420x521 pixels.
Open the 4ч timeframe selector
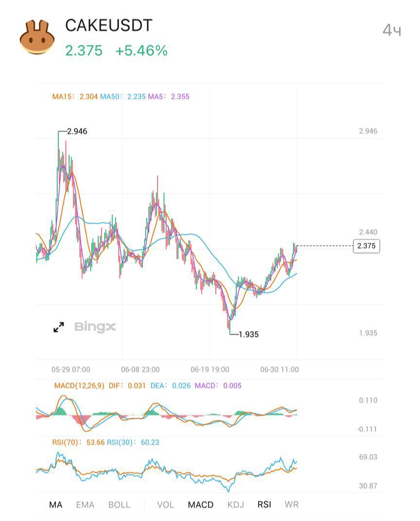coord(392,31)
